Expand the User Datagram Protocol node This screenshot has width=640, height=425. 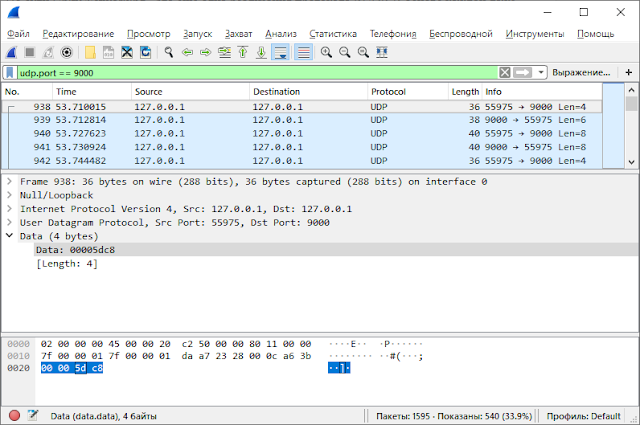(9, 222)
